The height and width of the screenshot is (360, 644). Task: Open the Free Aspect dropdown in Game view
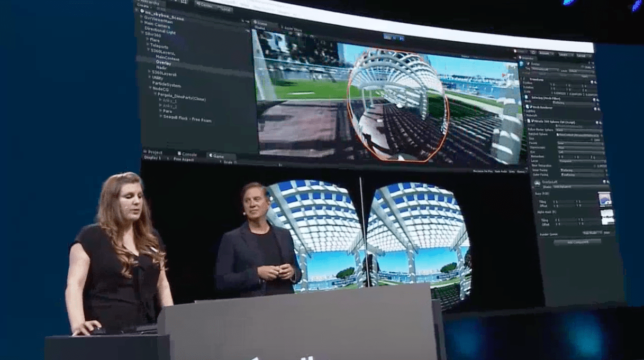point(184,159)
